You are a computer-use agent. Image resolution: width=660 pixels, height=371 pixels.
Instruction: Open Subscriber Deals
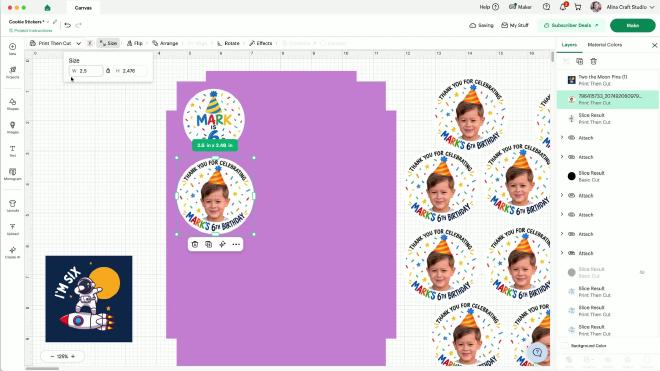tap(571, 25)
